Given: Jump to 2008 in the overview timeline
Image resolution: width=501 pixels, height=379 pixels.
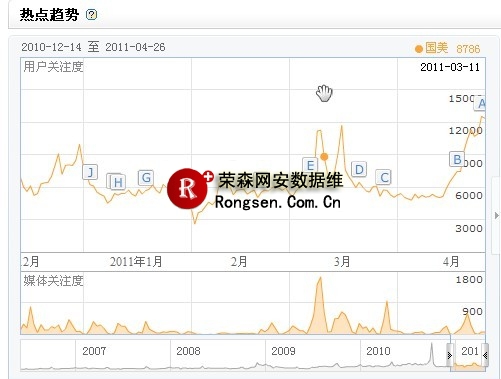Looking at the screenshot, I should [x=188, y=351].
